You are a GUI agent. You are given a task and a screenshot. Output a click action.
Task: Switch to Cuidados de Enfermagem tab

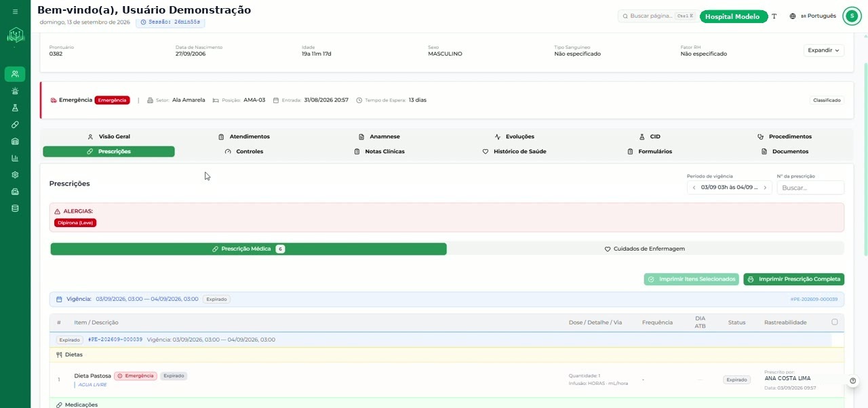point(645,249)
